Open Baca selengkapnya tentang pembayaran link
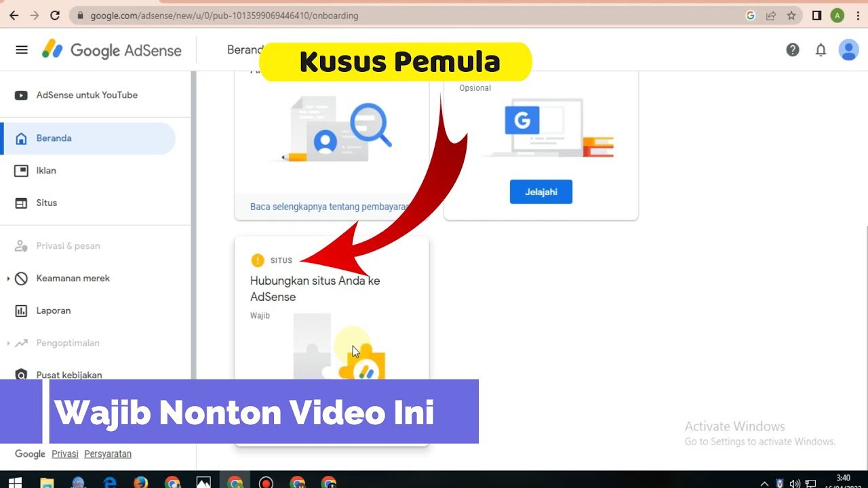The width and height of the screenshot is (868, 488). (x=330, y=207)
